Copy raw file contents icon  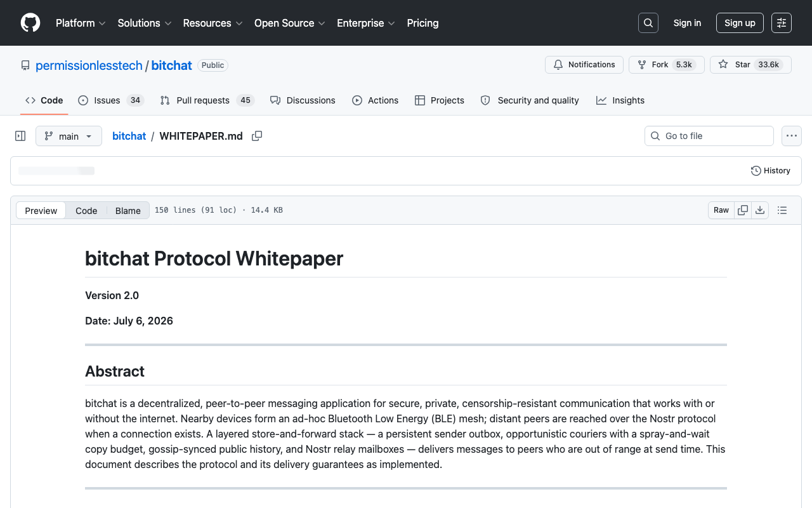(743, 210)
